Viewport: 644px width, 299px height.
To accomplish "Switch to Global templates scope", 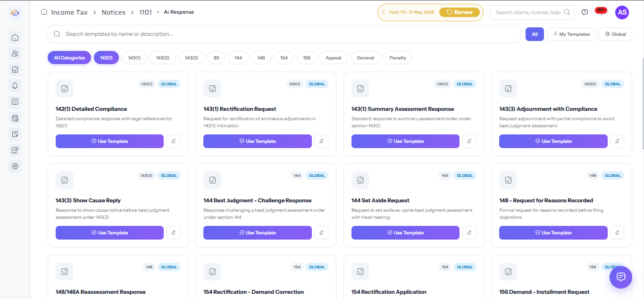I will click(615, 34).
